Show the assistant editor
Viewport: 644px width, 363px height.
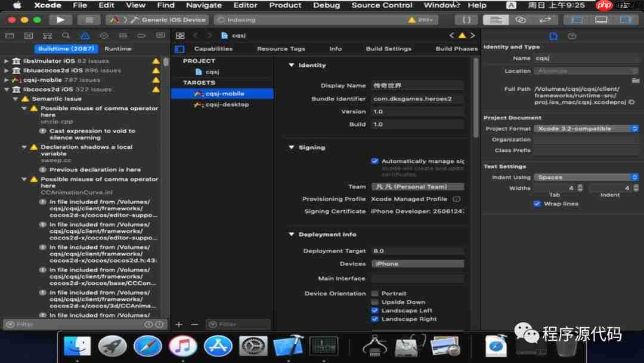click(x=521, y=20)
